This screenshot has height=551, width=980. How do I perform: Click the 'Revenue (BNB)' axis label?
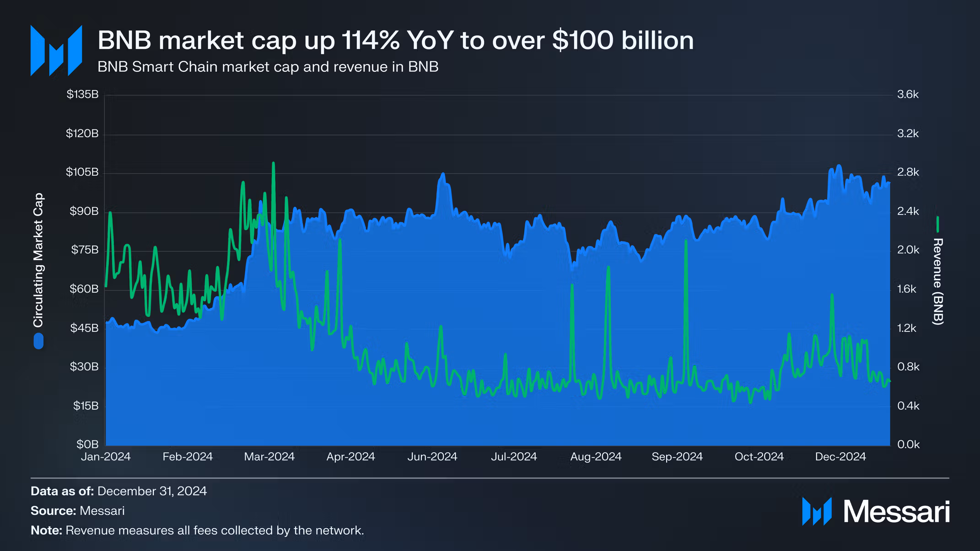(938, 282)
